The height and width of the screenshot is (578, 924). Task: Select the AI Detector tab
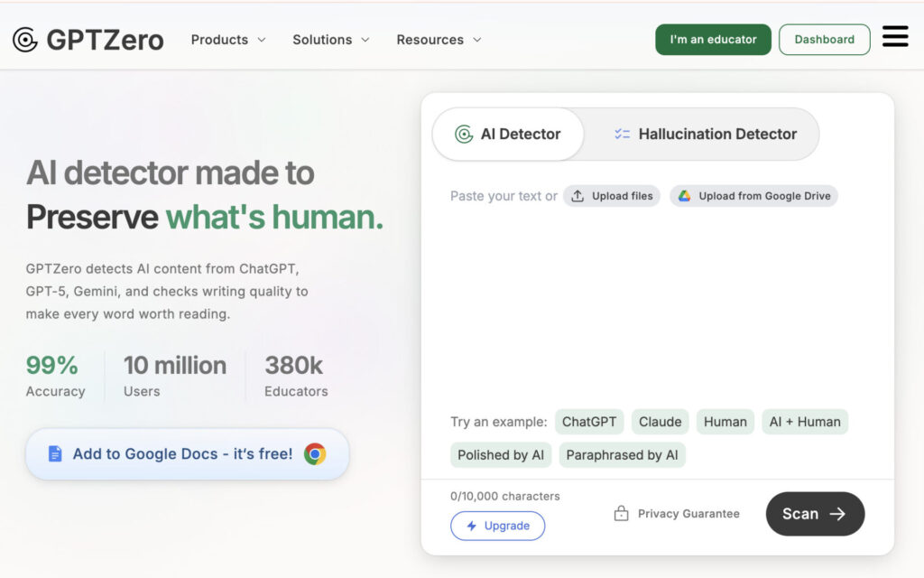pyautogui.click(x=508, y=135)
